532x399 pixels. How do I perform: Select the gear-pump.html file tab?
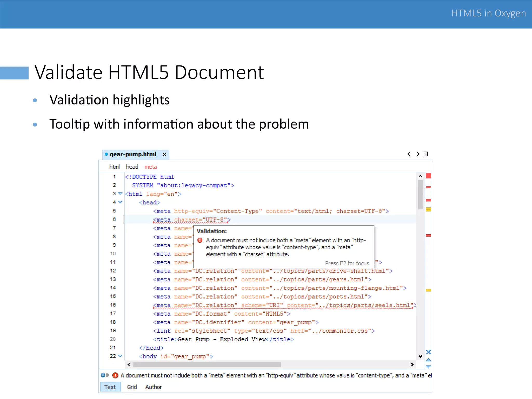136,154
